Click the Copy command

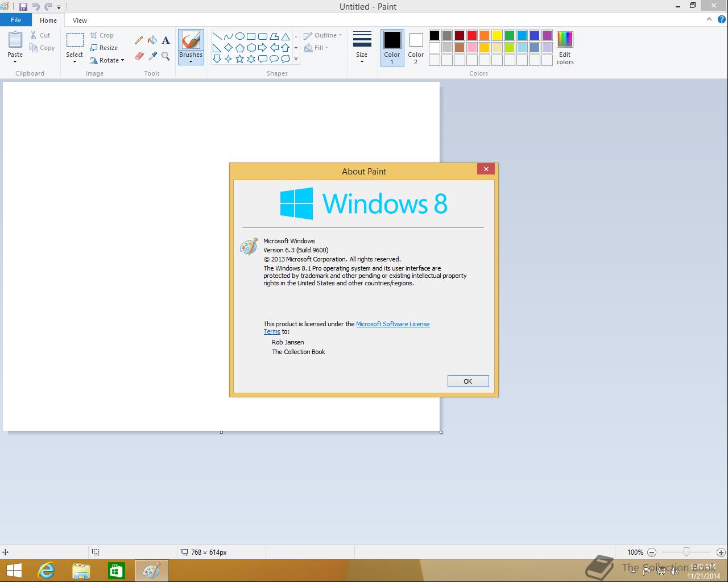click(42, 48)
